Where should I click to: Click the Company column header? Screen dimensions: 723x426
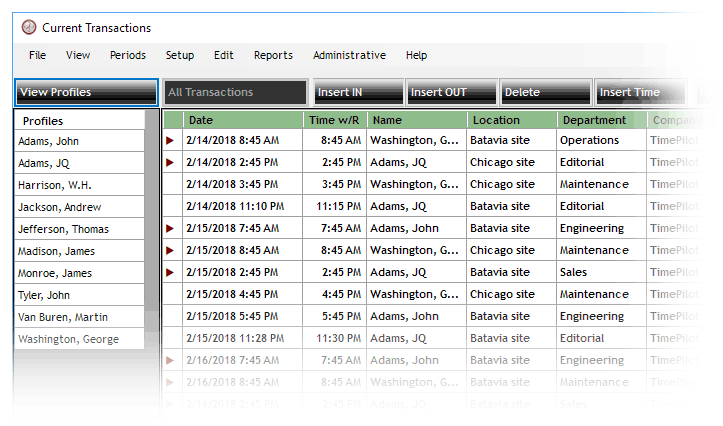pyautogui.click(x=677, y=120)
